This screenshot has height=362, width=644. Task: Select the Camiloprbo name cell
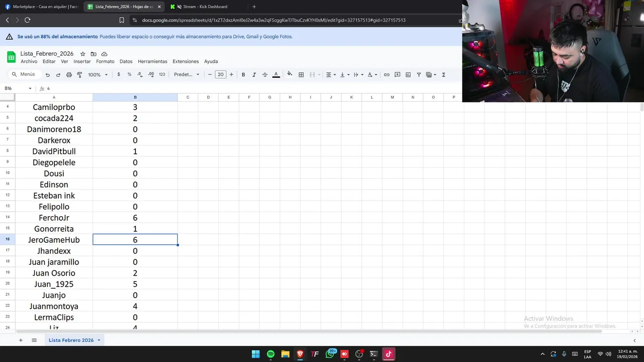54,107
